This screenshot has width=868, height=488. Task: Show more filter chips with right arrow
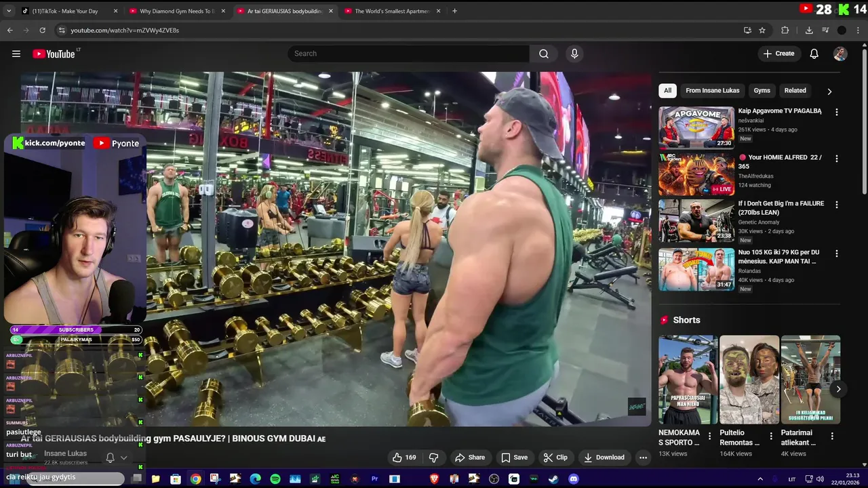click(829, 91)
